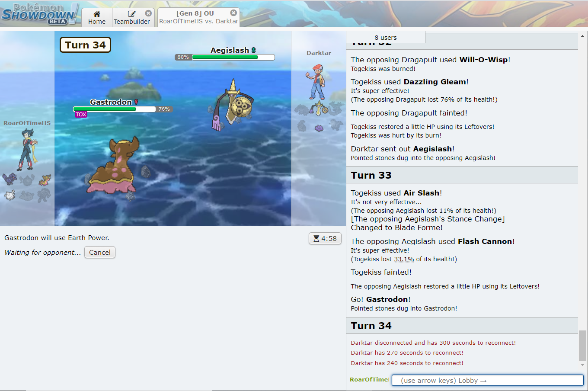
Task: Click the Corviknight icon in your team
Action: pyautogui.click(x=9, y=179)
